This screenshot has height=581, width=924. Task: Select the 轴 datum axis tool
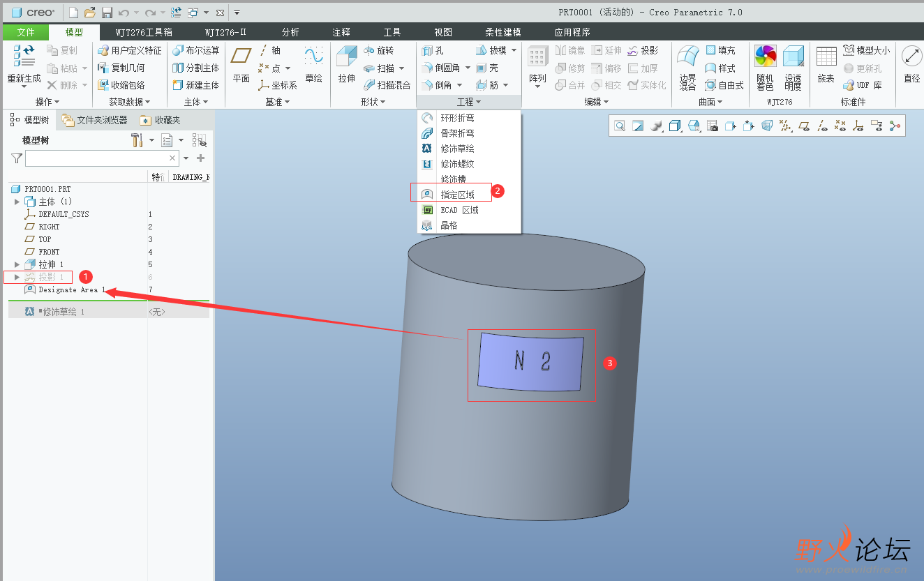(269, 50)
